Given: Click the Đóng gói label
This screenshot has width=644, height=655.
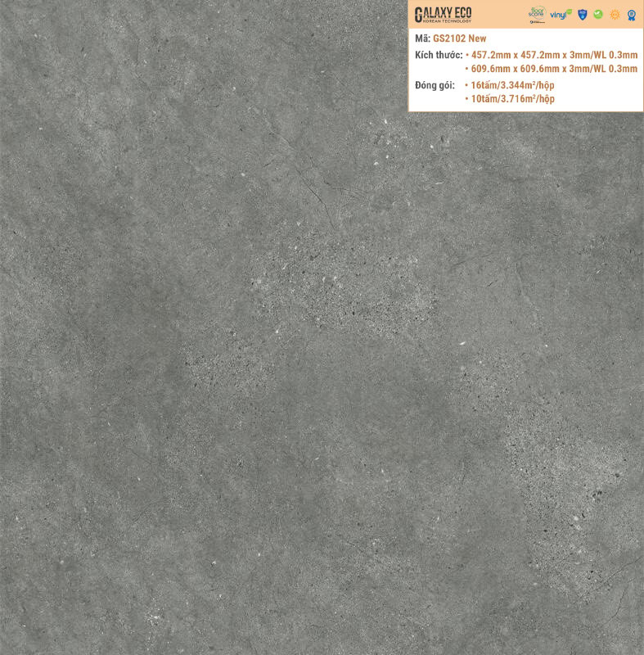Looking at the screenshot, I should [434, 84].
